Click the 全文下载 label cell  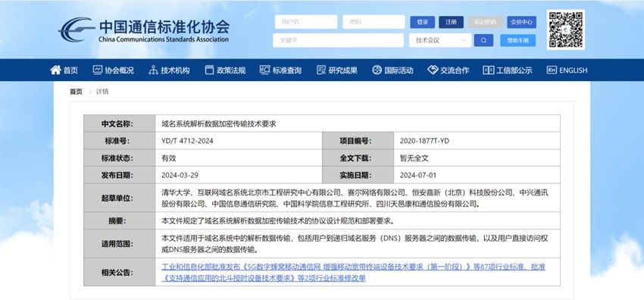click(x=358, y=158)
